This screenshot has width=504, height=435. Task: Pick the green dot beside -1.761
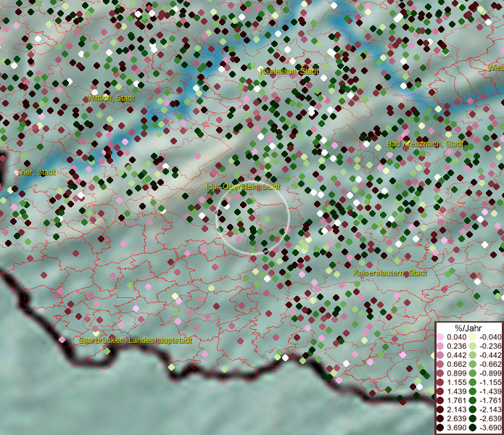[473, 400]
